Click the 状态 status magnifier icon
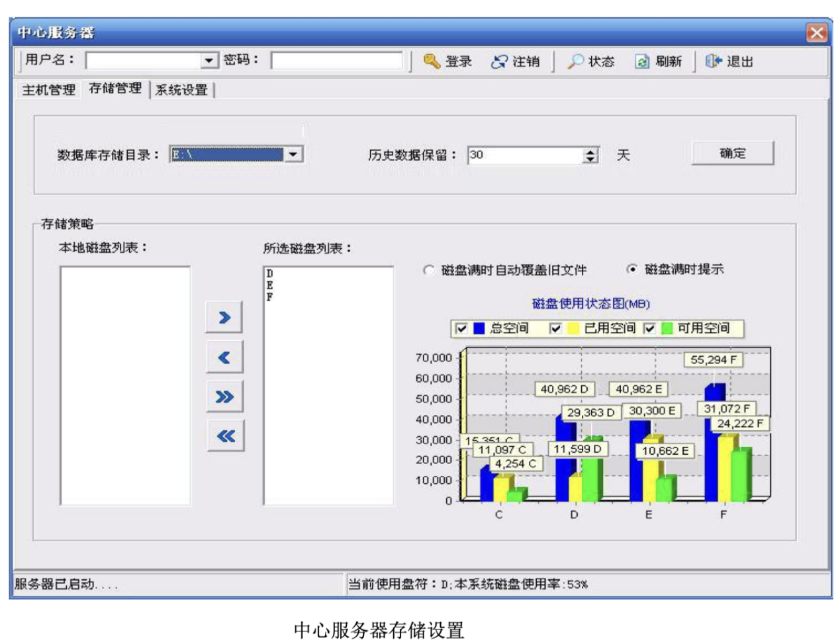This screenshot has width=840, height=644. (576, 62)
